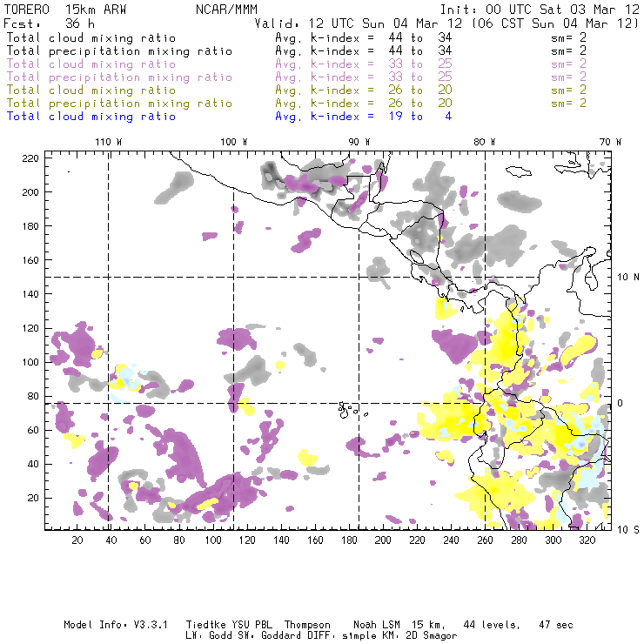Select the "160" value on vertical axis
This screenshot has height=644, width=644.
(x=30, y=260)
